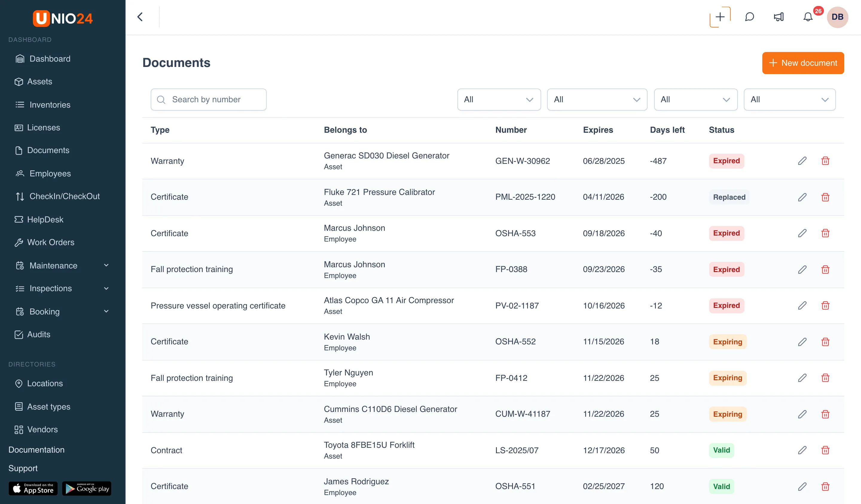Open the announcements megaphone icon
The width and height of the screenshot is (861, 504).
point(779,17)
